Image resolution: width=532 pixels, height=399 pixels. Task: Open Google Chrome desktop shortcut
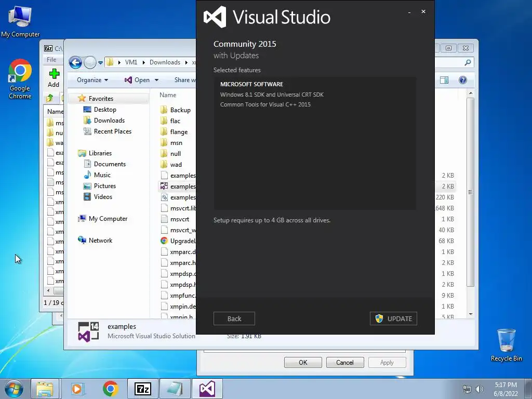pyautogui.click(x=20, y=79)
